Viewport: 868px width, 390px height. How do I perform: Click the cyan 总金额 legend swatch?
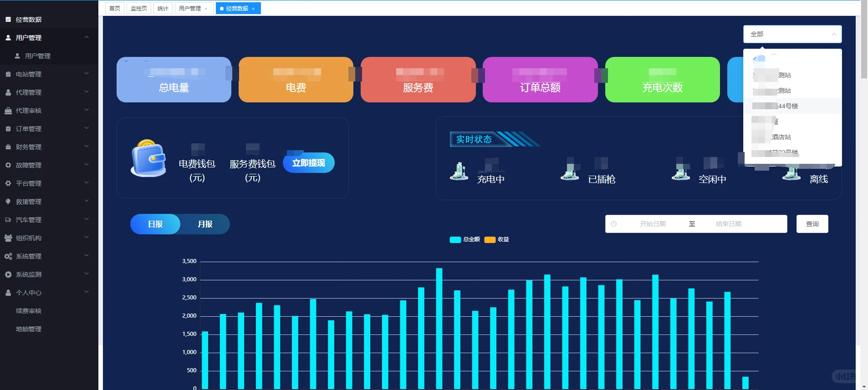click(x=455, y=240)
